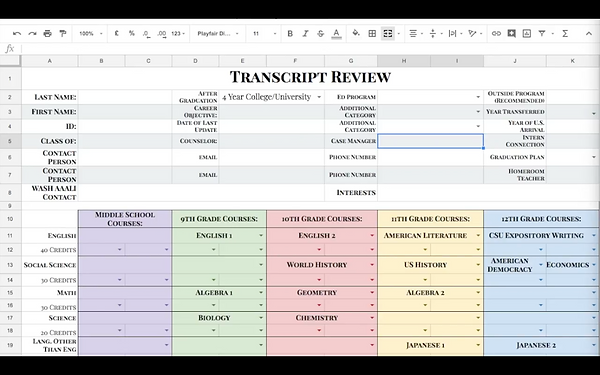Format as percent

click(132, 34)
